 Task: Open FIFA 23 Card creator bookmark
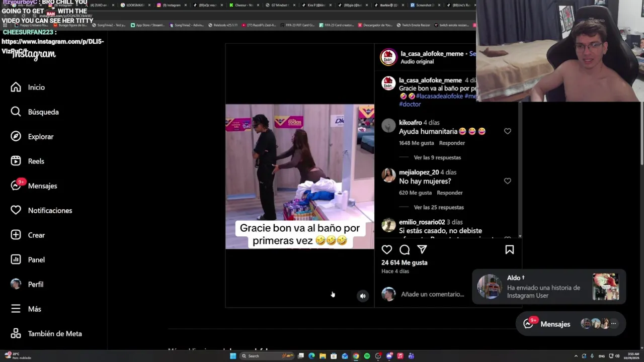[336, 25]
